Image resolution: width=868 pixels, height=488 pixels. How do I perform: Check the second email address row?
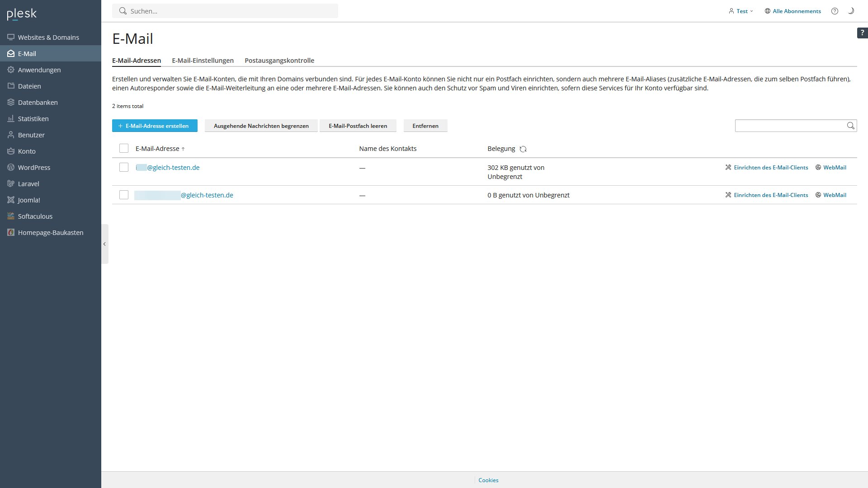tap(123, 195)
